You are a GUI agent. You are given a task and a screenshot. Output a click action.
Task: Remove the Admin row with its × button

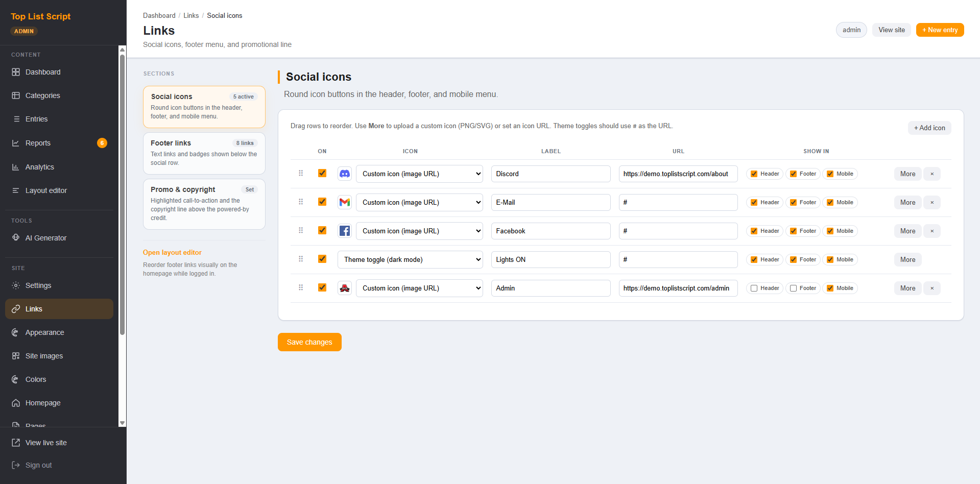932,288
